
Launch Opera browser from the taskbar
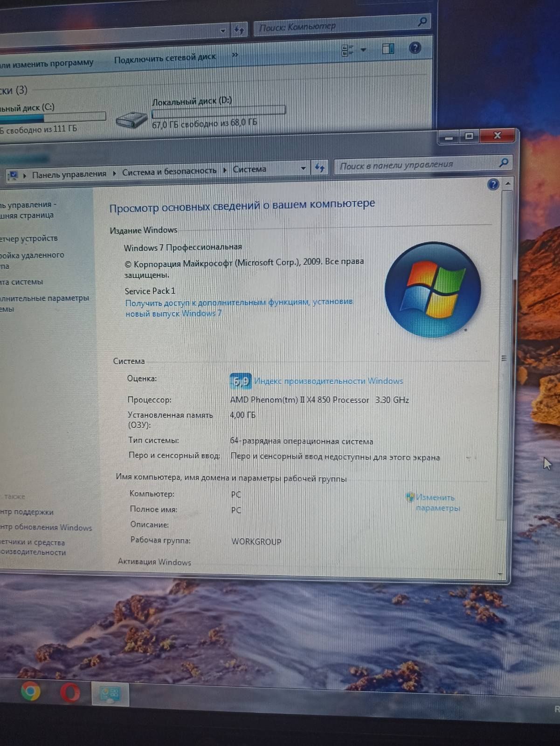(x=70, y=692)
